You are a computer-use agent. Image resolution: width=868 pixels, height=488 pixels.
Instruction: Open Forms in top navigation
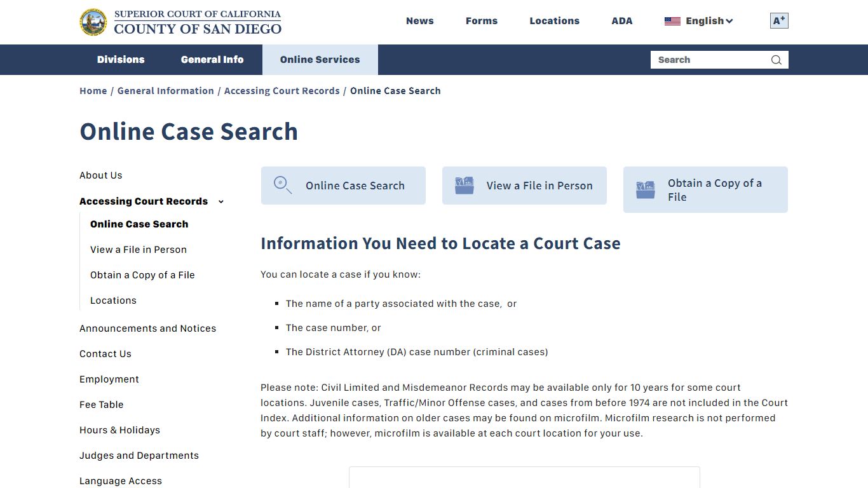482,21
